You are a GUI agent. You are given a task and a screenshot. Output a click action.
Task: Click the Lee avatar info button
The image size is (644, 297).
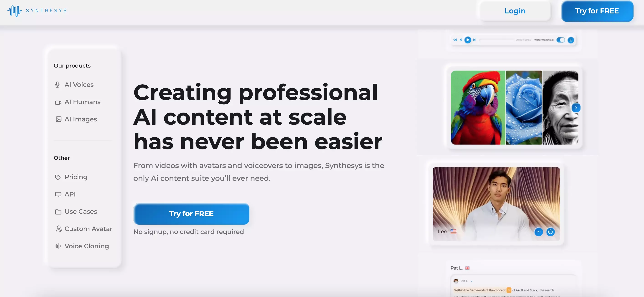pos(550,231)
